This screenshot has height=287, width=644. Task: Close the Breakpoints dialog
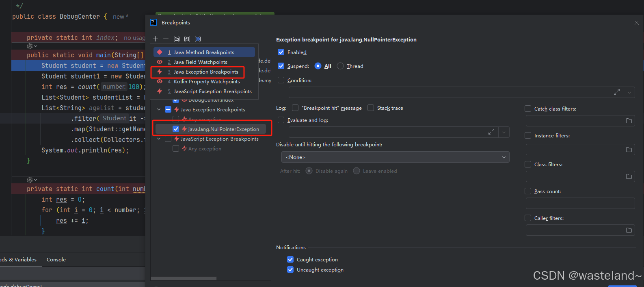[x=637, y=23]
